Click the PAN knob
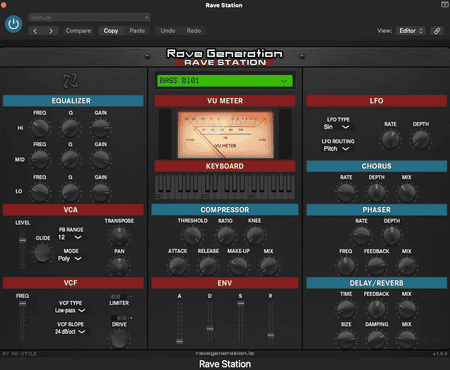Image resolution: width=450 pixels, height=370 pixels. 119,266
